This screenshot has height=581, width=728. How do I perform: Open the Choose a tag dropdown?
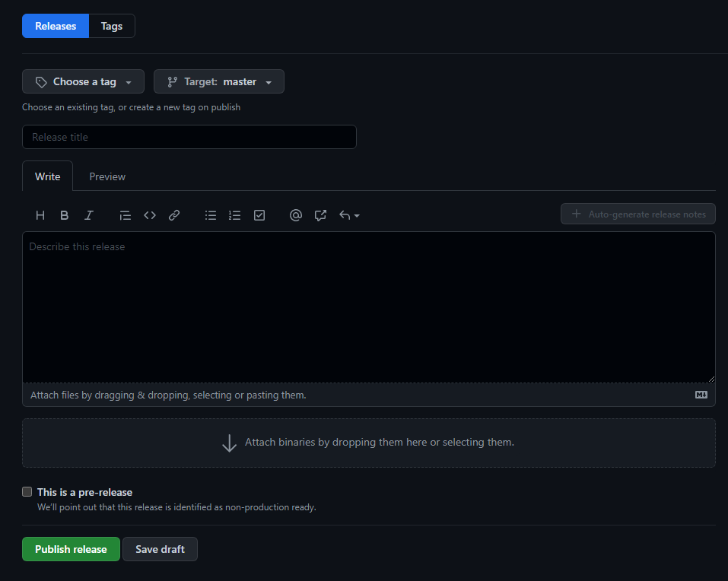pyautogui.click(x=82, y=81)
